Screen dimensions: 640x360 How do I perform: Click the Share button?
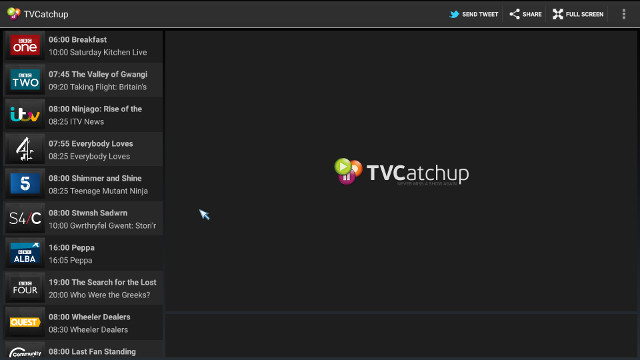(526, 14)
